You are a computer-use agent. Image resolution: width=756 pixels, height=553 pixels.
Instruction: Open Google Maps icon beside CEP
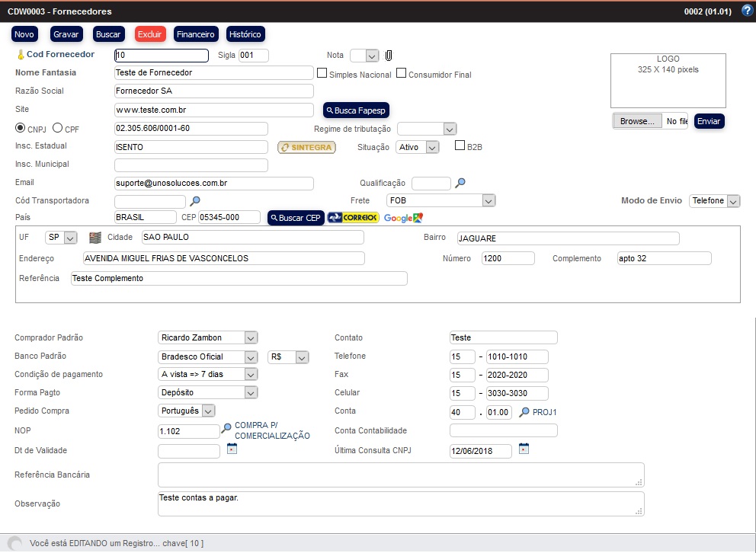pos(402,218)
